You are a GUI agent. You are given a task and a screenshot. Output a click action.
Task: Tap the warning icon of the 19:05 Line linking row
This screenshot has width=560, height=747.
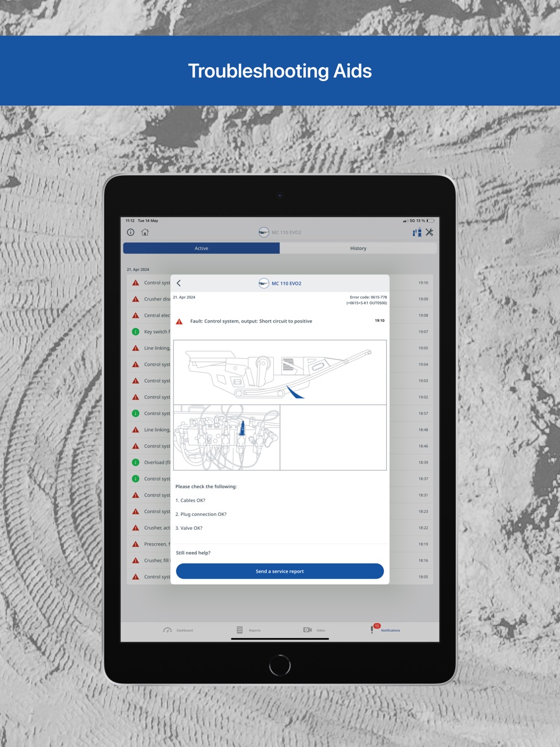[136, 348]
